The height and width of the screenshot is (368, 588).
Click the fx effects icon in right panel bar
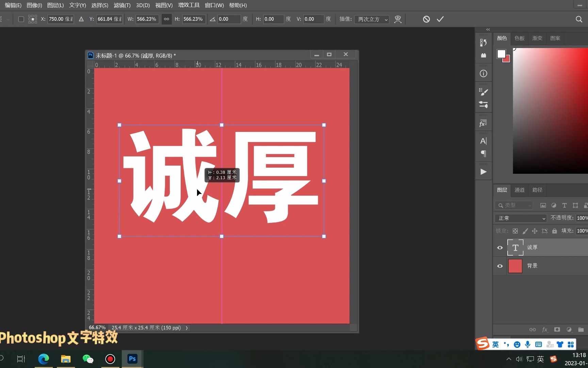[x=483, y=123]
